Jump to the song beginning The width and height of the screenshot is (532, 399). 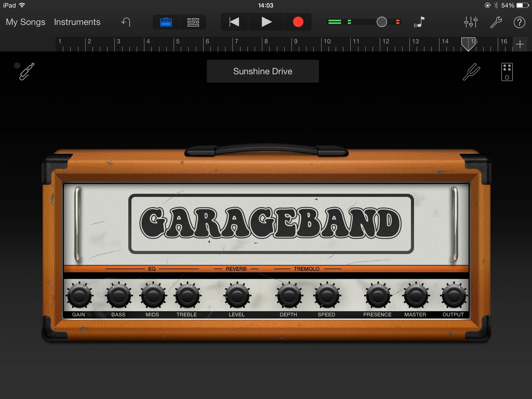tap(234, 22)
